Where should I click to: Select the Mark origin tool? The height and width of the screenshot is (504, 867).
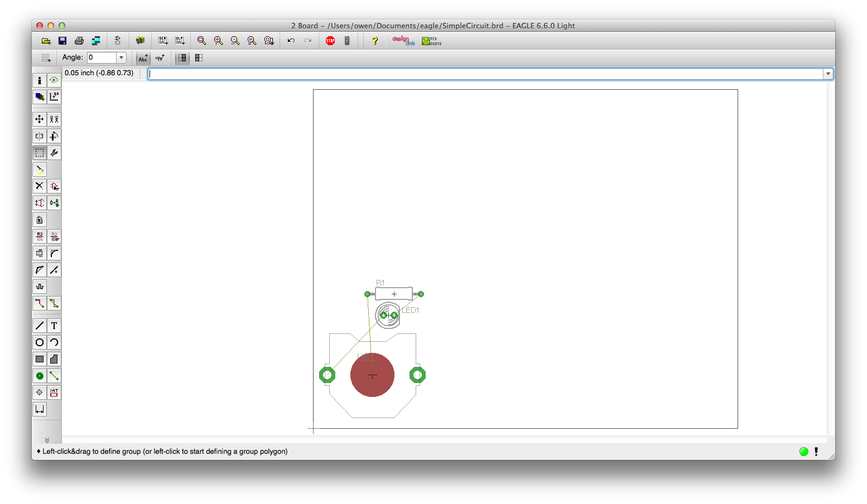click(x=54, y=97)
